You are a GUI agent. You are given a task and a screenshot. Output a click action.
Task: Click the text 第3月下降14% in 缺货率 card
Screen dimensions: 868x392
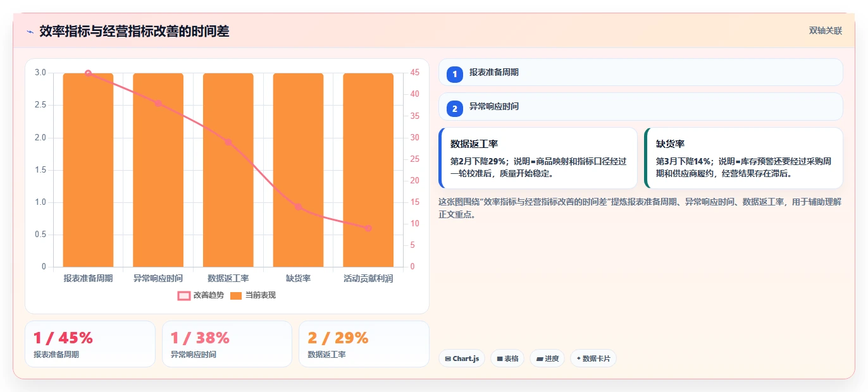pyautogui.click(x=683, y=161)
